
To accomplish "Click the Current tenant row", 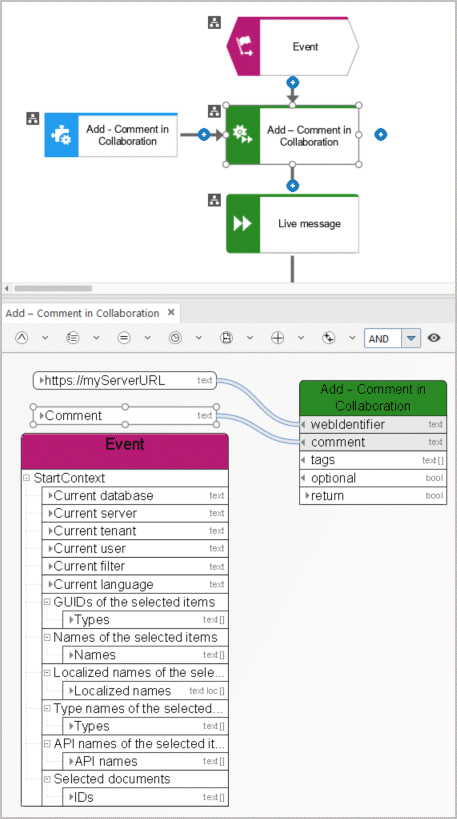I will 135,531.
